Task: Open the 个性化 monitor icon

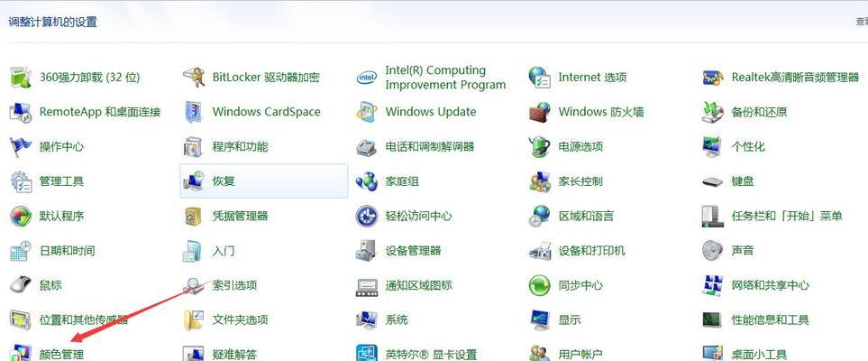Action: (713, 147)
